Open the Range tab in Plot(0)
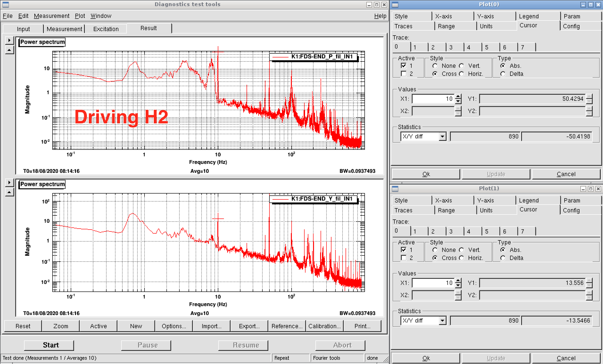The width and height of the screenshot is (603, 364). click(x=456, y=26)
